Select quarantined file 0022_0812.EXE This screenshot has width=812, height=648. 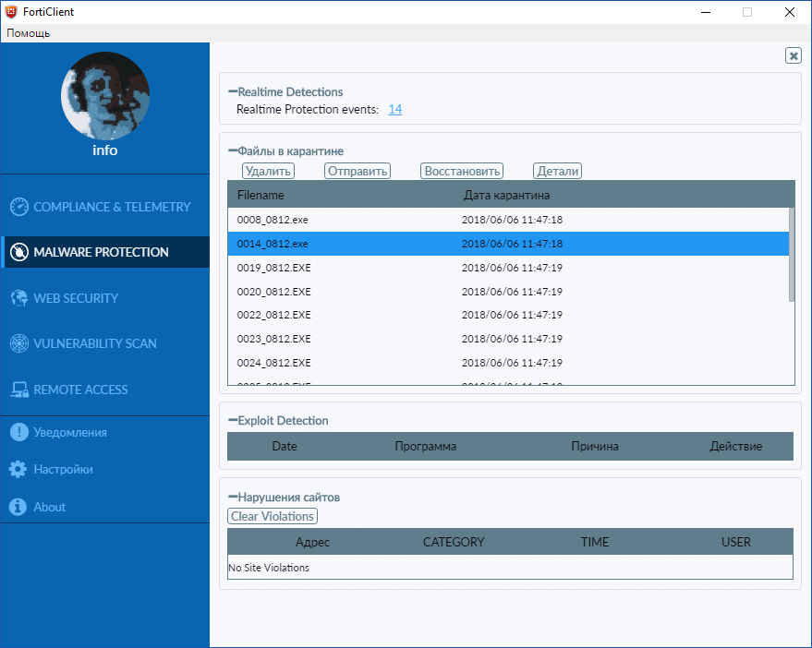click(x=508, y=315)
